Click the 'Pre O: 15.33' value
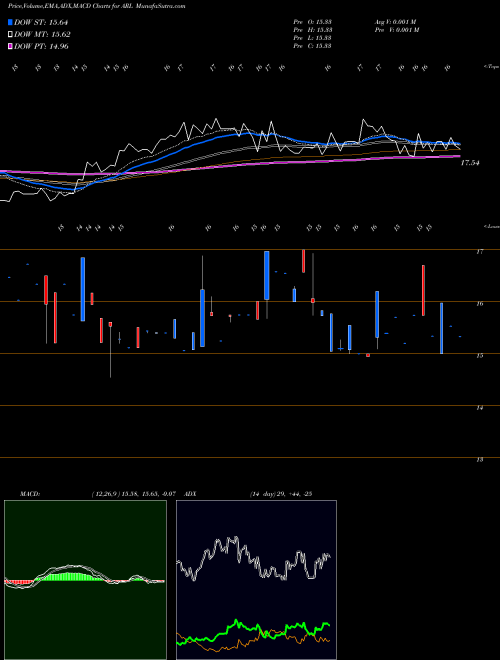 click(313, 22)
